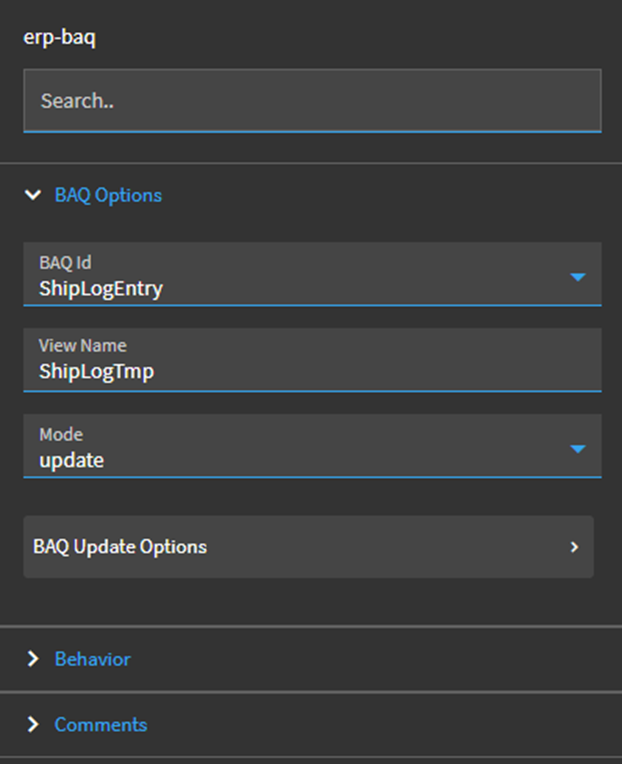Screen dimensions: 622x764
Task: Open the BAQ Update Options panel
Action: [300, 547]
